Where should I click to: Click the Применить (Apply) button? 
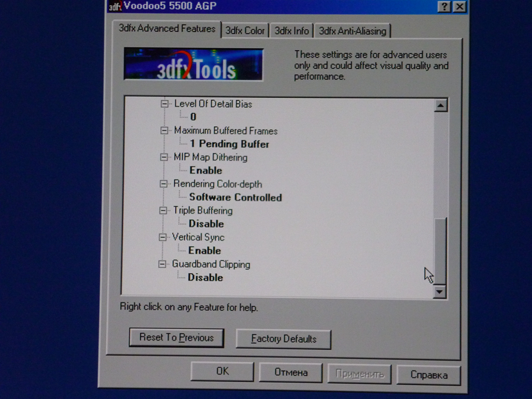[x=360, y=374]
